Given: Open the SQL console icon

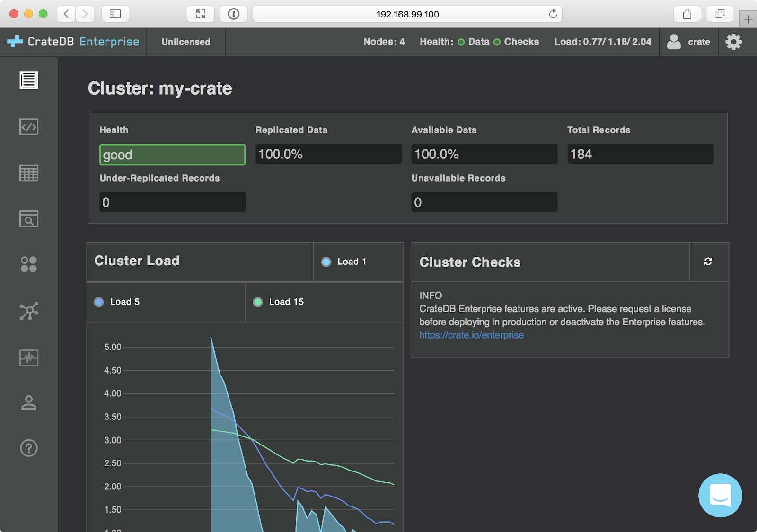Looking at the screenshot, I should click(29, 127).
